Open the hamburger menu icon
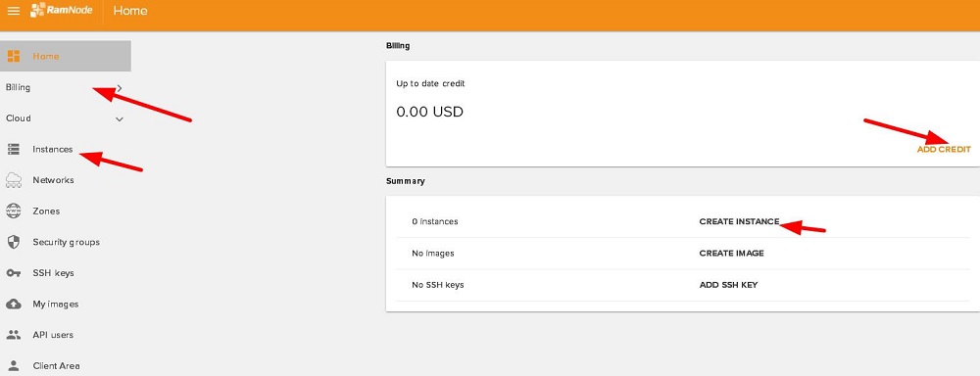 click(x=13, y=11)
